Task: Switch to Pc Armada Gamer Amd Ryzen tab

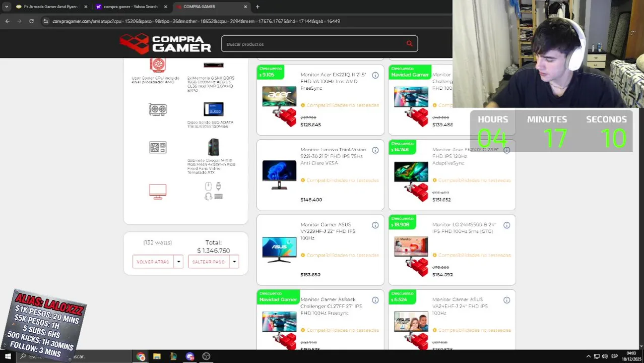Action: click(x=50, y=7)
